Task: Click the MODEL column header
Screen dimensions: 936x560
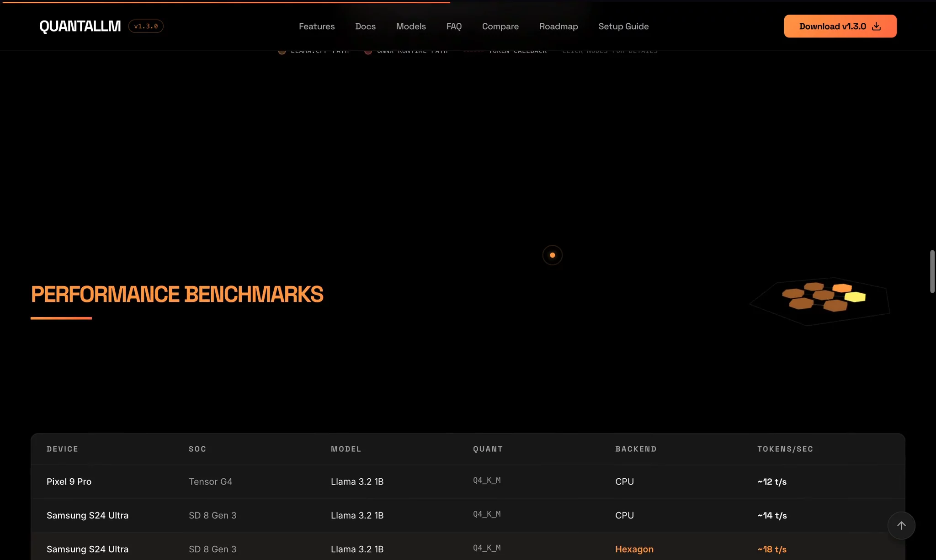Action: 346,449
